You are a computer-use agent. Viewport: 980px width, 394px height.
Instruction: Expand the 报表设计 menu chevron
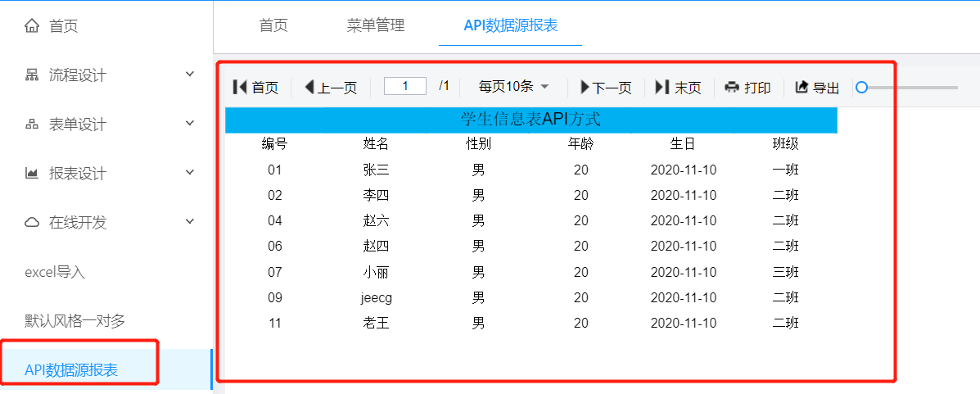tap(191, 172)
